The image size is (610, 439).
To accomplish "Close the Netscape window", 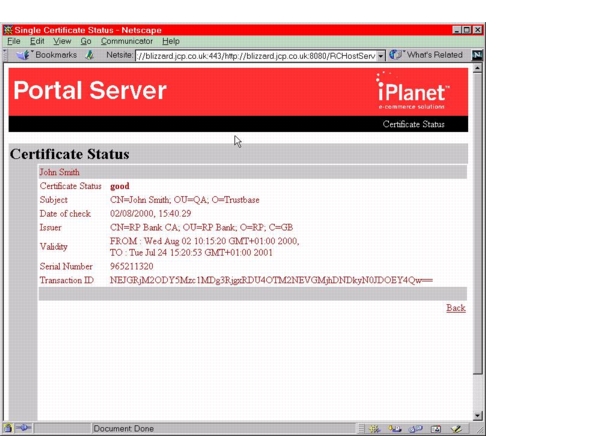I will coord(478,30).
